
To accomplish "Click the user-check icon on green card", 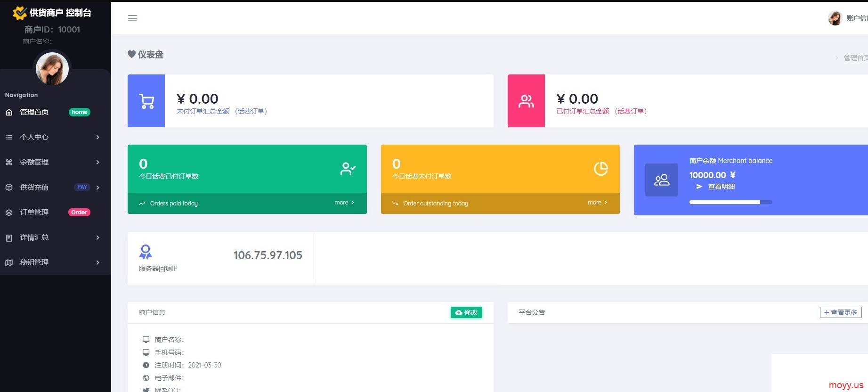I will pyautogui.click(x=348, y=168).
